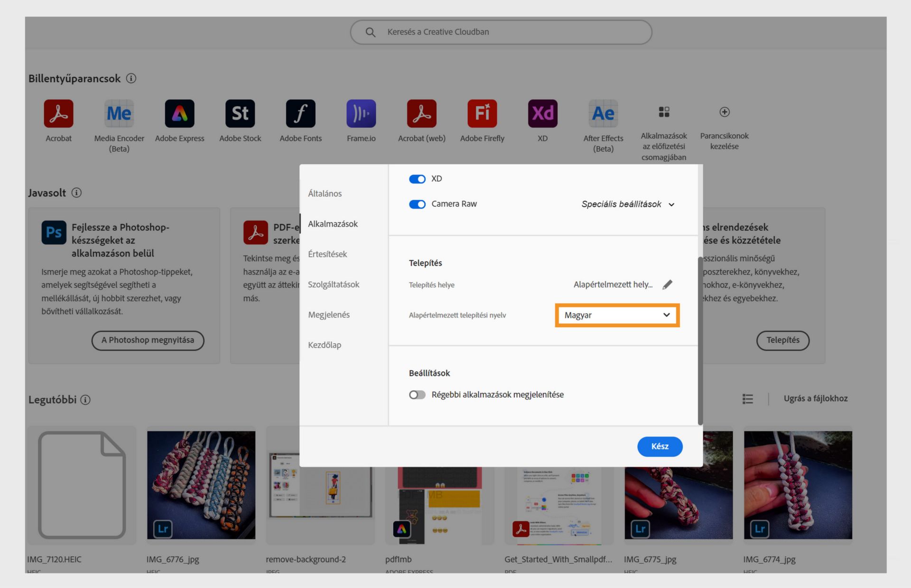Click A Photoshop megnyitása button

148,340
